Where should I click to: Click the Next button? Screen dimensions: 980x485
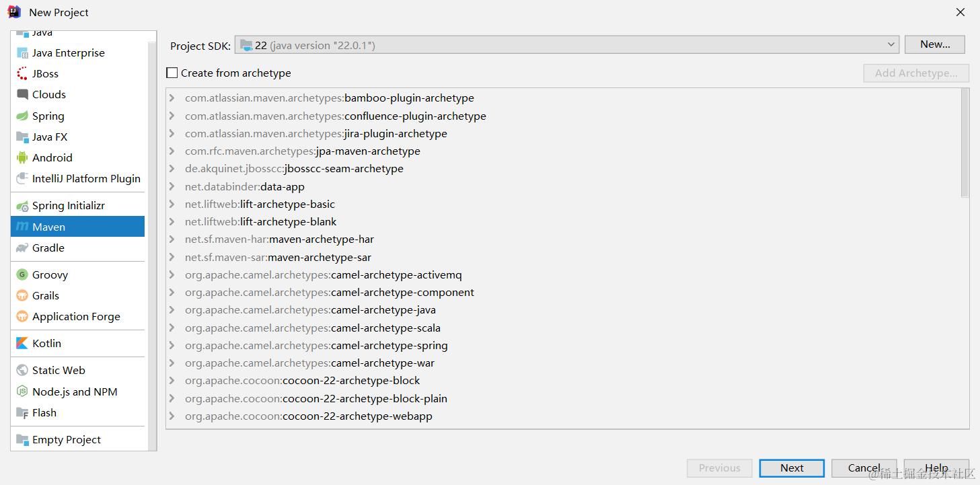(x=792, y=468)
